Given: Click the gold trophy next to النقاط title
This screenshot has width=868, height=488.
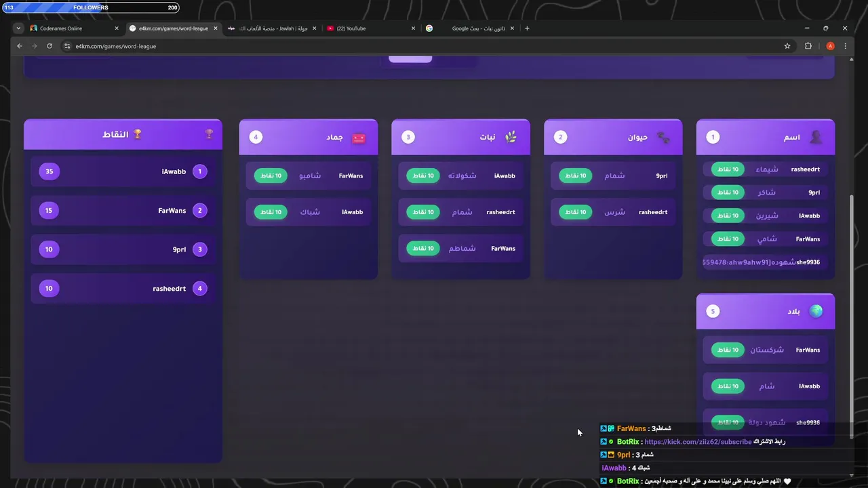Looking at the screenshot, I should (138, 134).
